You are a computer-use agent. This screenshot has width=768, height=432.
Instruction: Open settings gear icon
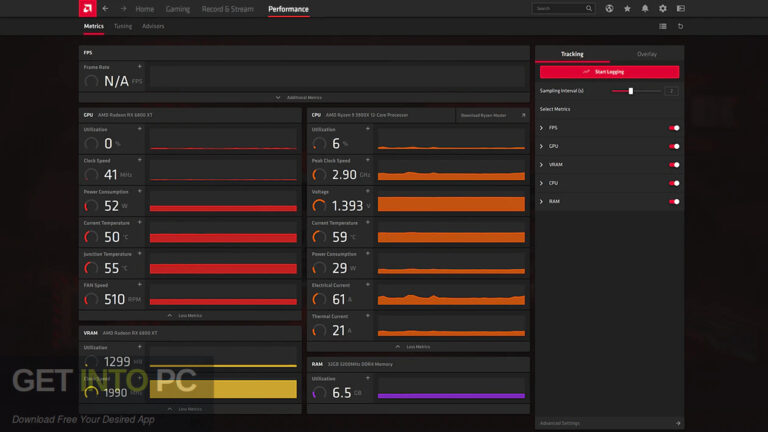[663, 8]
